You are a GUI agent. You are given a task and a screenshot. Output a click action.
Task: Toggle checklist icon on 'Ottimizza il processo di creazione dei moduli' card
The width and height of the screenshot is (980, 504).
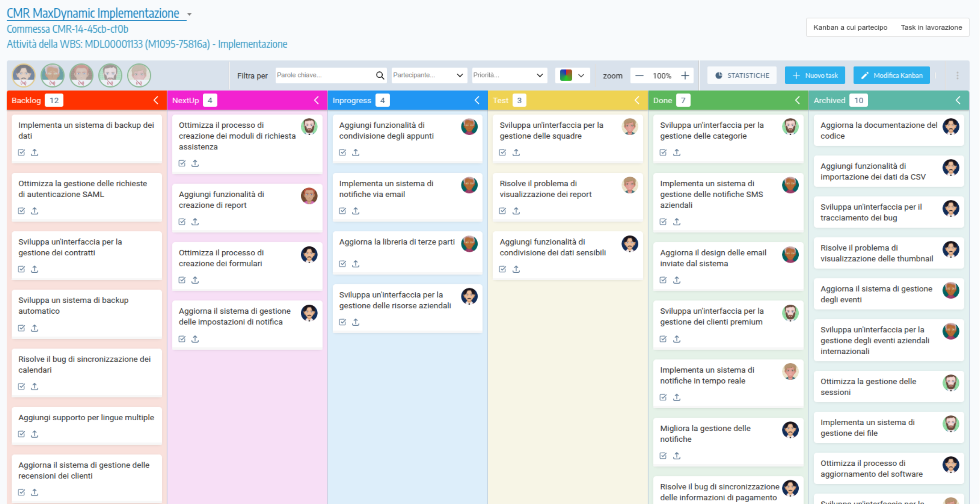coord(182,163)
